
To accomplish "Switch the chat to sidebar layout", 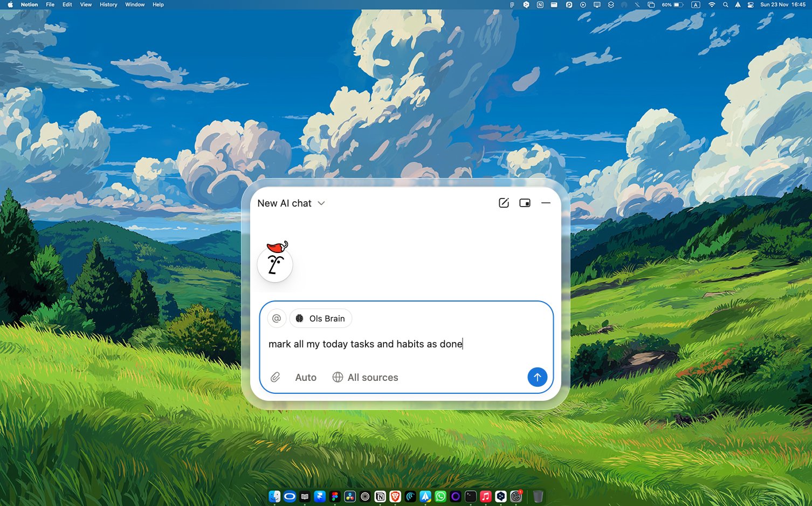I will [525, 203].
